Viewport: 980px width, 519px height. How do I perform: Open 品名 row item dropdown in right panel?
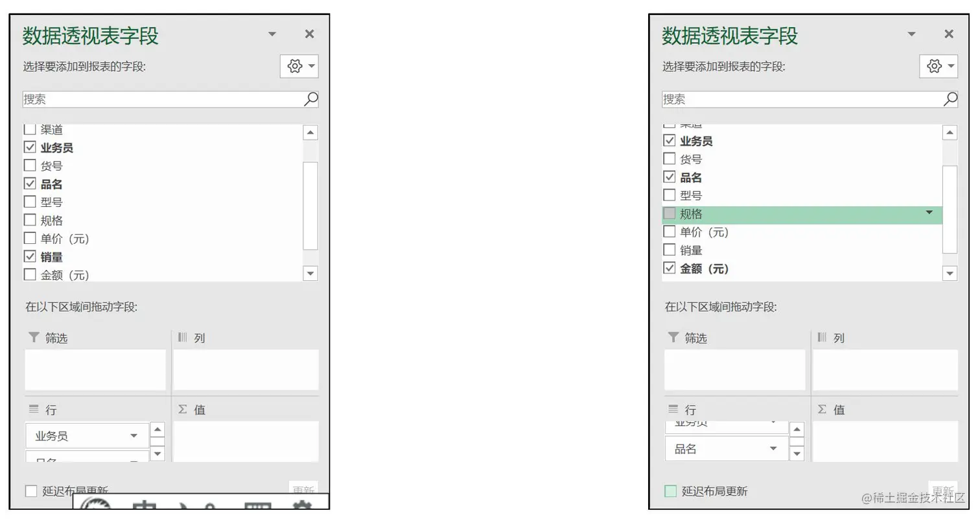[x=773, y=449]
